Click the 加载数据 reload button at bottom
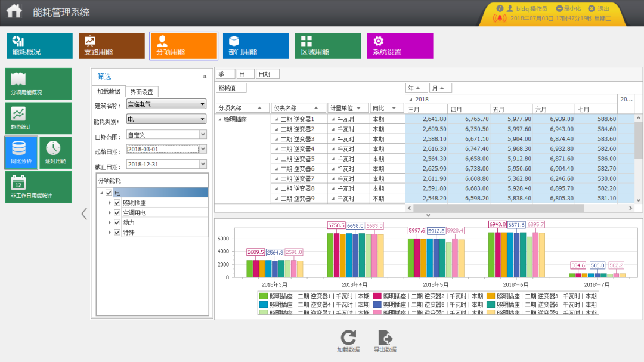 pyautogui.click(x=348, y=341)
